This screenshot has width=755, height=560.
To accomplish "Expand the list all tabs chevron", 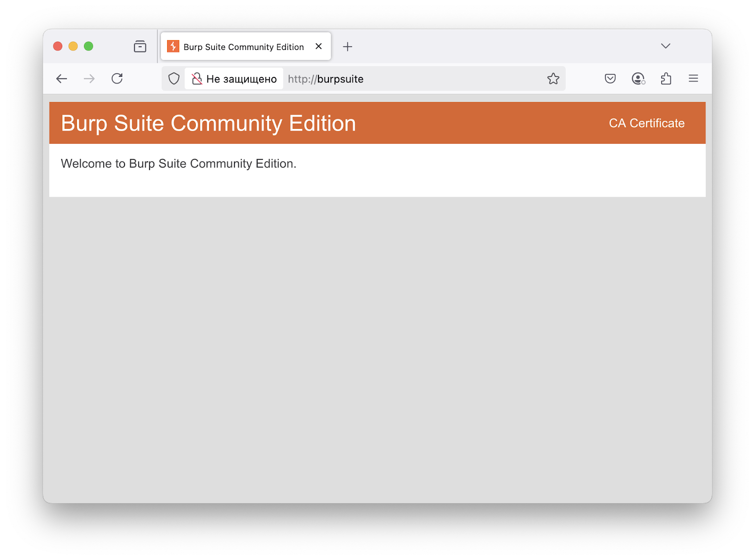I will 665,46.
